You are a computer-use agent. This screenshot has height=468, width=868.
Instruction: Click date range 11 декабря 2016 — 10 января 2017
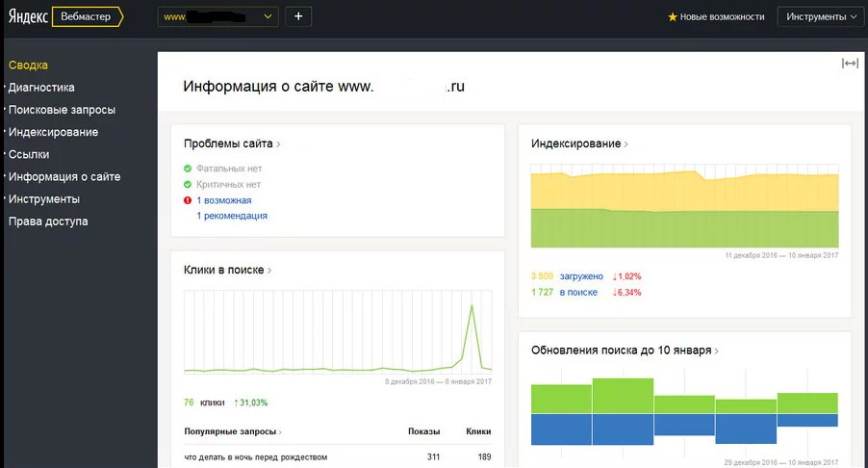[x=781, y=255]
